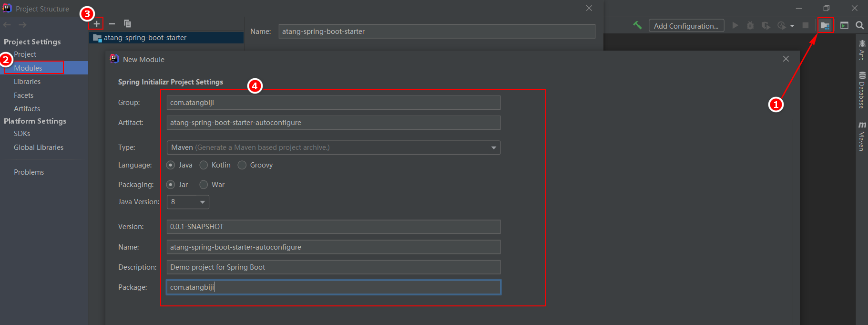Viewport: 868px width, 325px height.
Task: Click the remove module minus icon
Action: (112, 24)
